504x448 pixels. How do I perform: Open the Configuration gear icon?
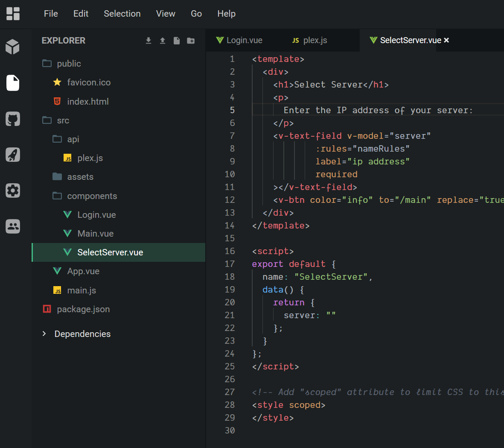[x=12, y=190]
